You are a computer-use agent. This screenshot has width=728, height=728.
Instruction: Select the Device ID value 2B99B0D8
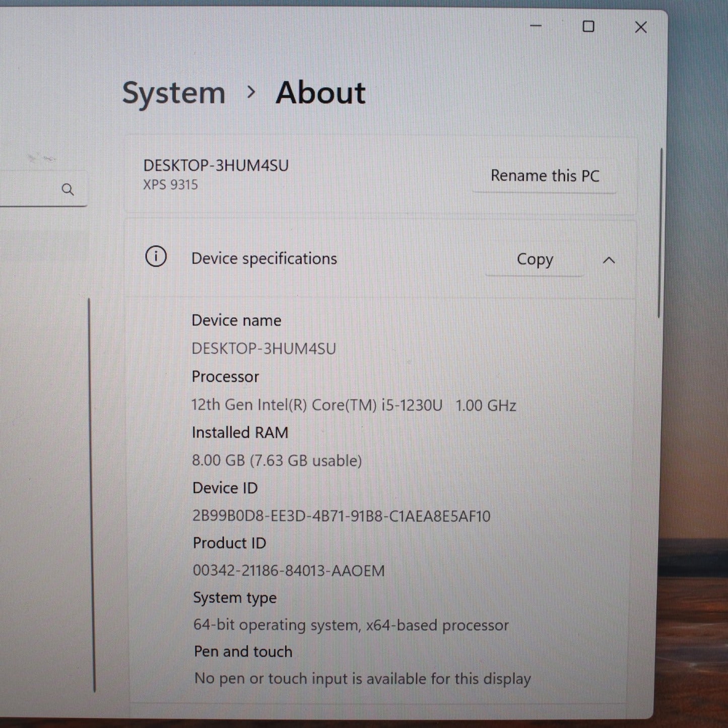[342, 516]
